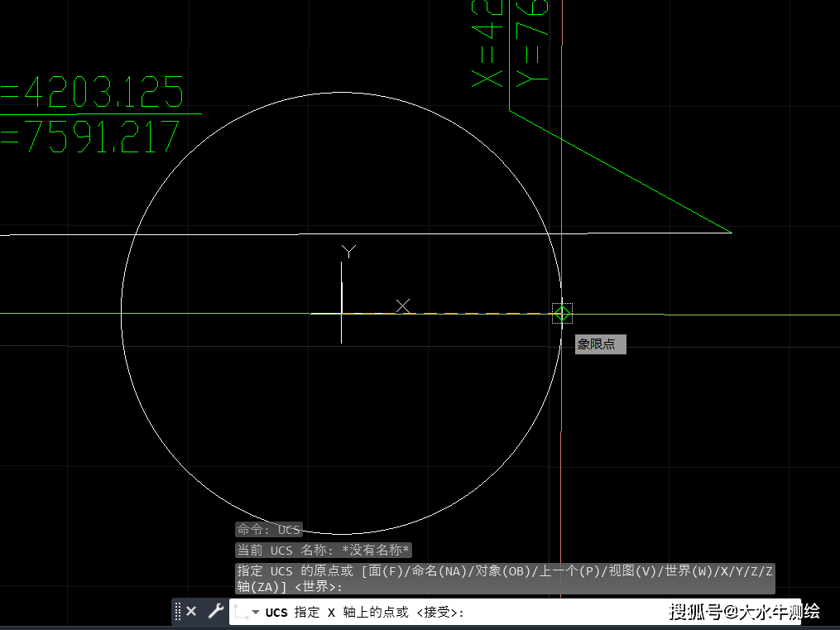Click the "指定 UCS 的原点或" history prompt
The width and height of the screenshot is (840, 630).
pyautogui.click(x=505, y=579)
